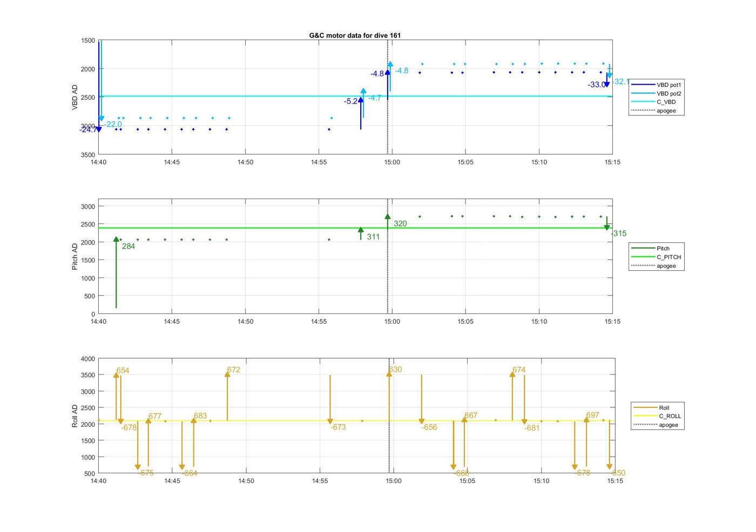Click the '683' roll data label

point(200,416)
